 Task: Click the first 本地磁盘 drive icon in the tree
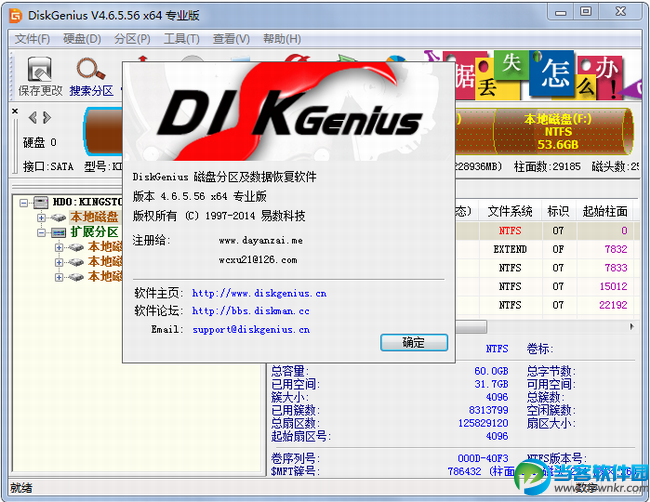58,217
